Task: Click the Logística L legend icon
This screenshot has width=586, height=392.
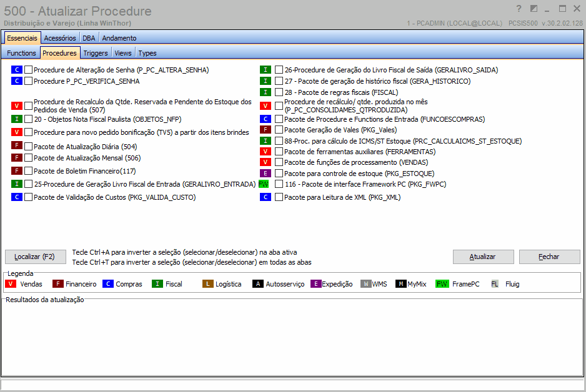Action: pyautogui.click(x=208, y=284)
